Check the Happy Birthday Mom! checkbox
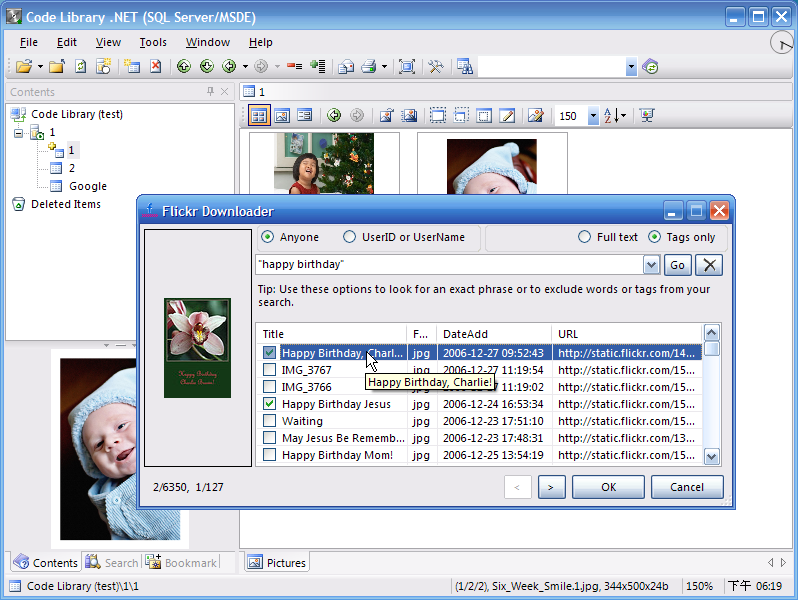The height and width of the screenshot is (600, 798). click(269, 454)
